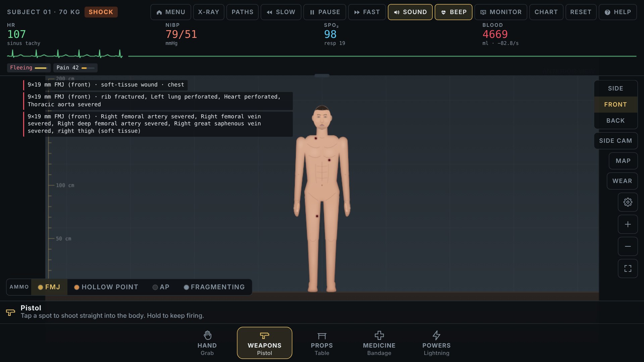Click the Fleeing status indicator bar
Viewport: 644px width, 362px height.
point(29,68)
